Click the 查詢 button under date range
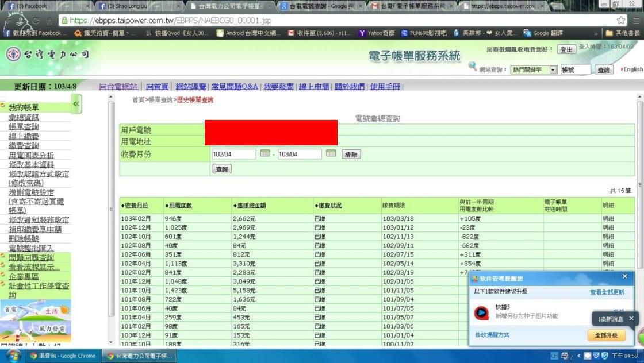 221,169
